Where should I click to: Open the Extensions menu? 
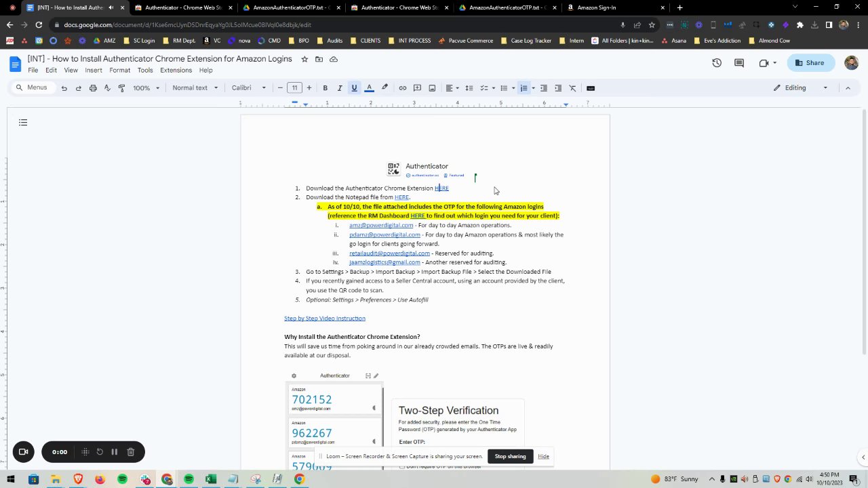tap(176, 70)
